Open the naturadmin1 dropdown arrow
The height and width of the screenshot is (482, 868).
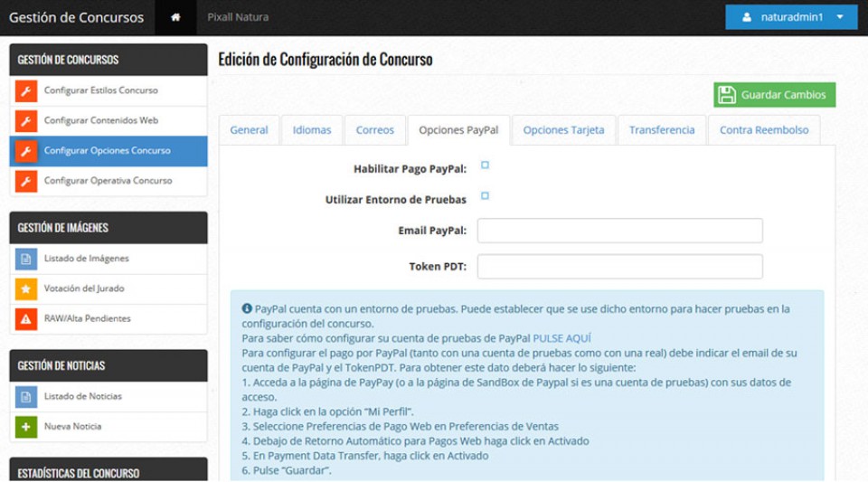pyautogui.click(x=840, y=17)
